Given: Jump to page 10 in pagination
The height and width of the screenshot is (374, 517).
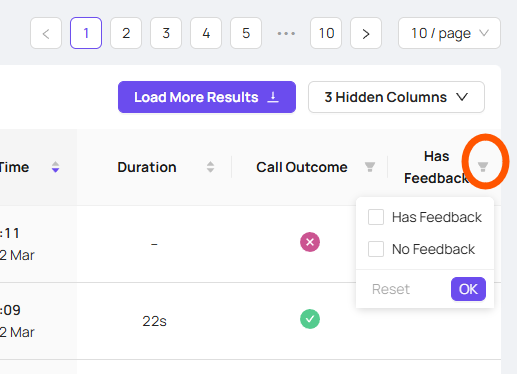Looking at the screenshot, I should pyautogui.click(x=326, y=33).
